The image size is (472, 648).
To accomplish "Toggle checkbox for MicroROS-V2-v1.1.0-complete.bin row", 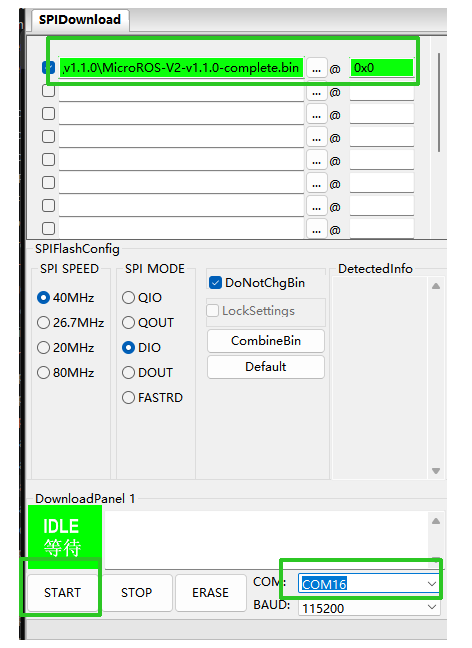I will click(x=48, y=67).
